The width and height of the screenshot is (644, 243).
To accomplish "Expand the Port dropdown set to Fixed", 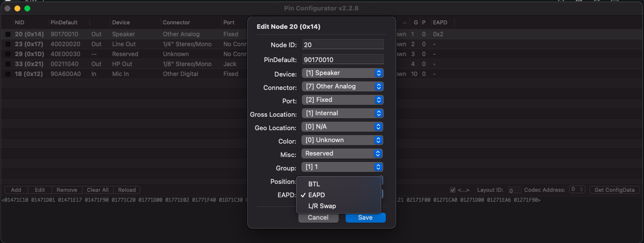I will coord(343,100).
